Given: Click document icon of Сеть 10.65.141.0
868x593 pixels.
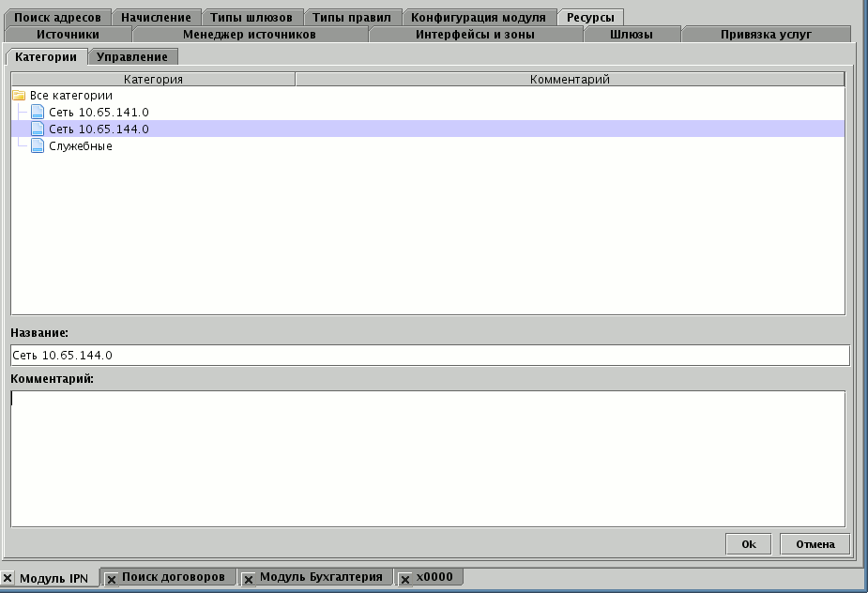Looking at the screenshot, I should (x=38, y=113).
